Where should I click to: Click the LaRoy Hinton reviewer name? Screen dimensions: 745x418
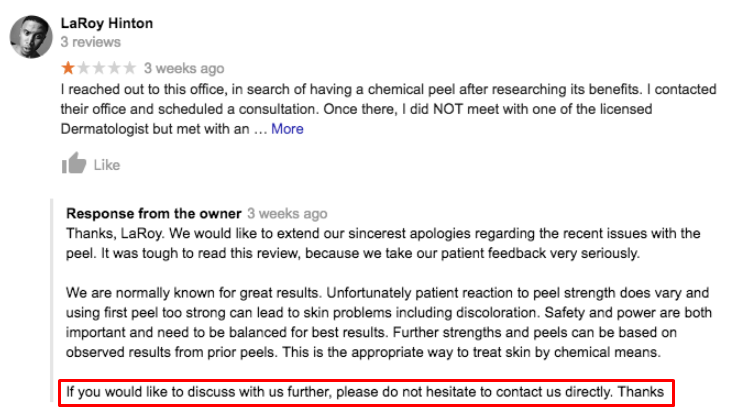pos(107,23)
